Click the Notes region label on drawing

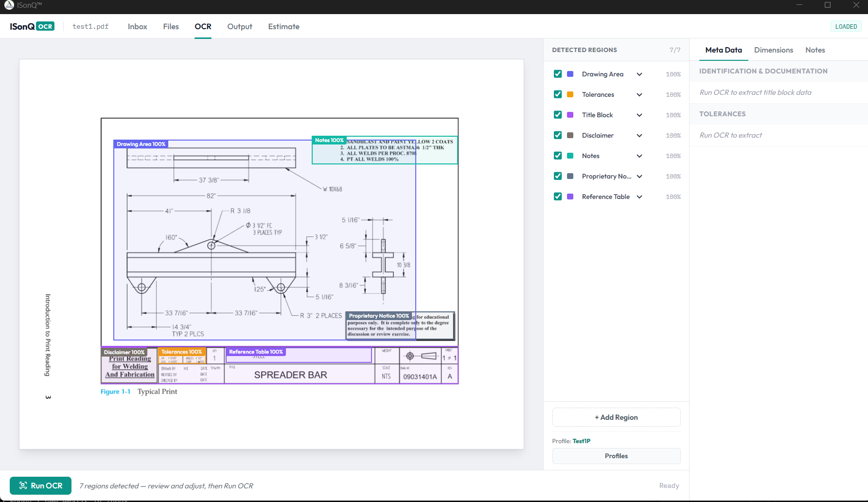point(329,140)
